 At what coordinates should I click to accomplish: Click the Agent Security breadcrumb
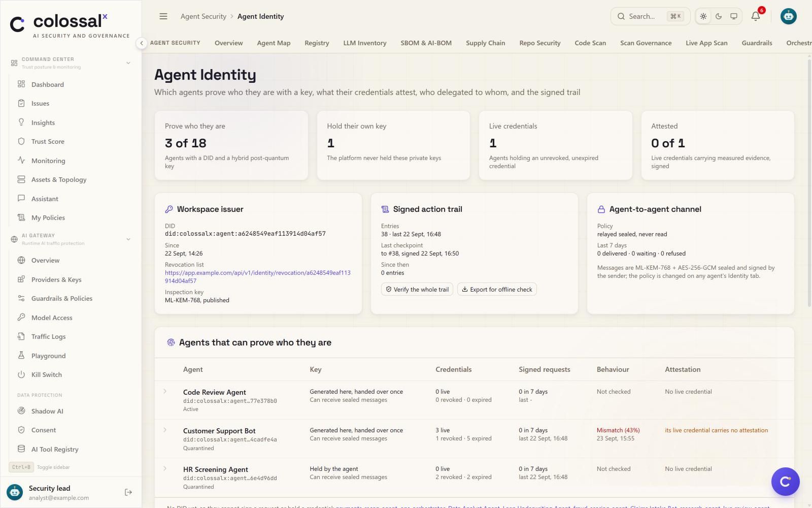204,16
